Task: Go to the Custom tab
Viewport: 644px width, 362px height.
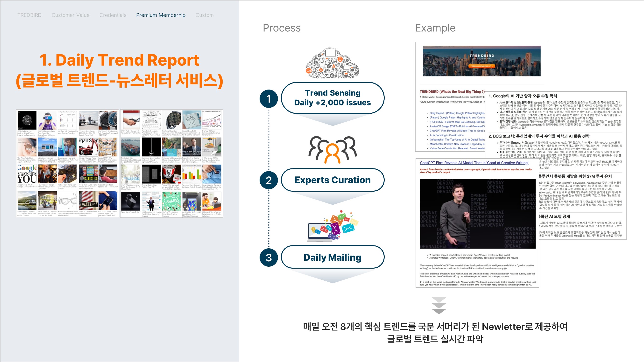Action: click(x=205, y=15)
